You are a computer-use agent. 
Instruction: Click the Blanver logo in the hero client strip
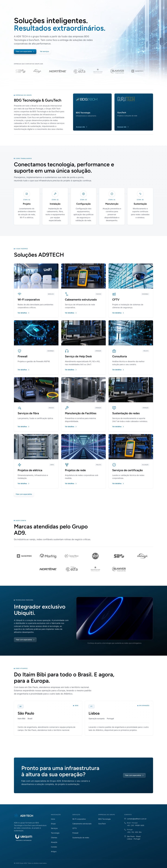[x=117, y=71]
